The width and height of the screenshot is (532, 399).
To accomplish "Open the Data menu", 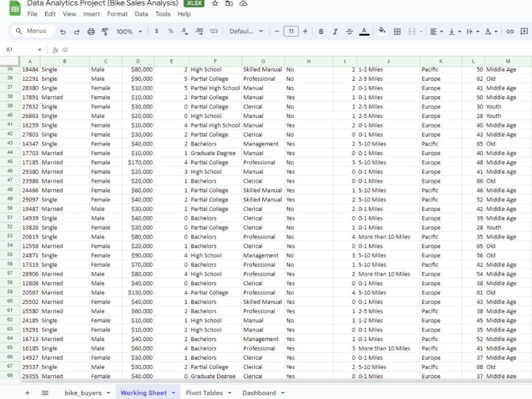I will click(141, 14).
